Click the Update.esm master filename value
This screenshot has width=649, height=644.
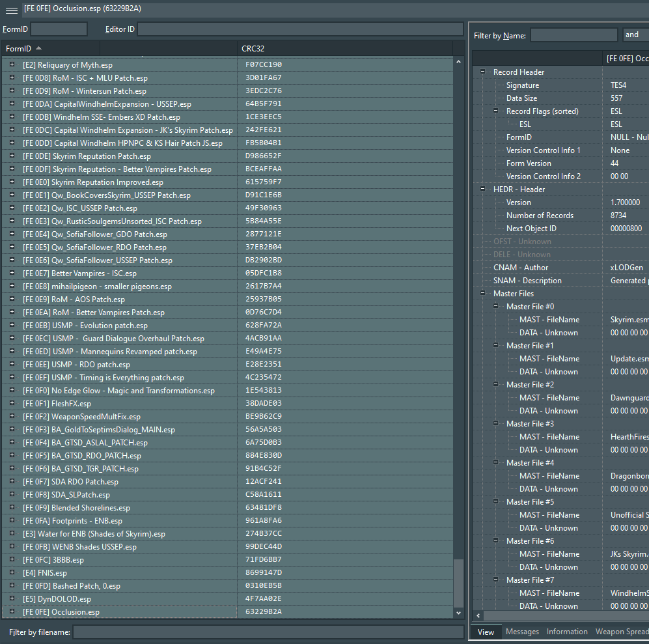pos(629,359)
